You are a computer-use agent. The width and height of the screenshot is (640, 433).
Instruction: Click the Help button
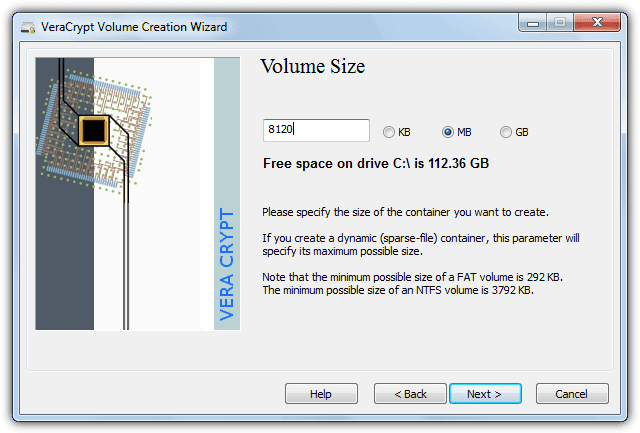click(x=321, y=393)
